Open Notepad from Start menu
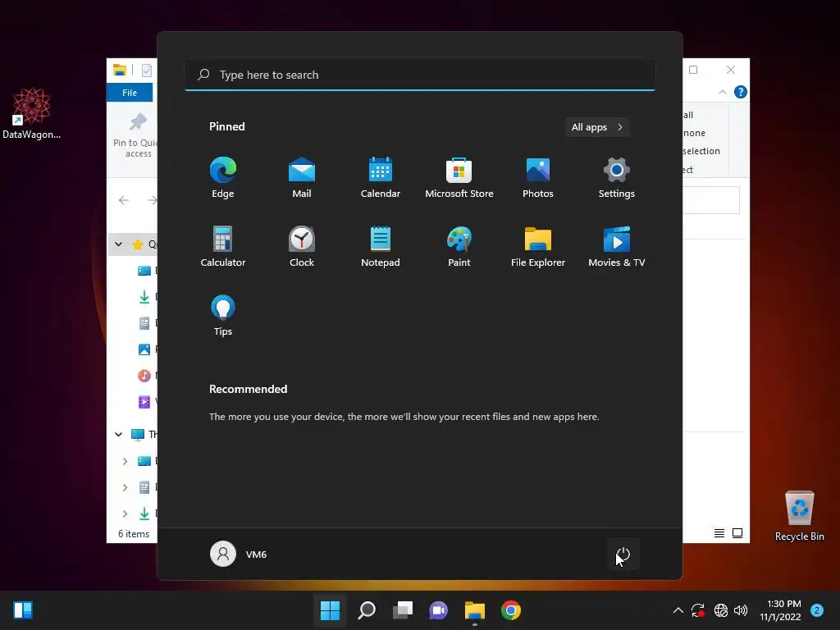This screenshot has width=840, height=630. pos(381,246)
